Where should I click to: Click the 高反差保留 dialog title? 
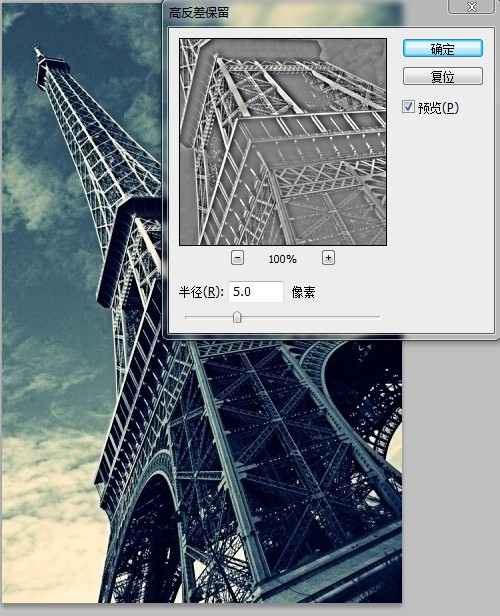click(199, 13)
